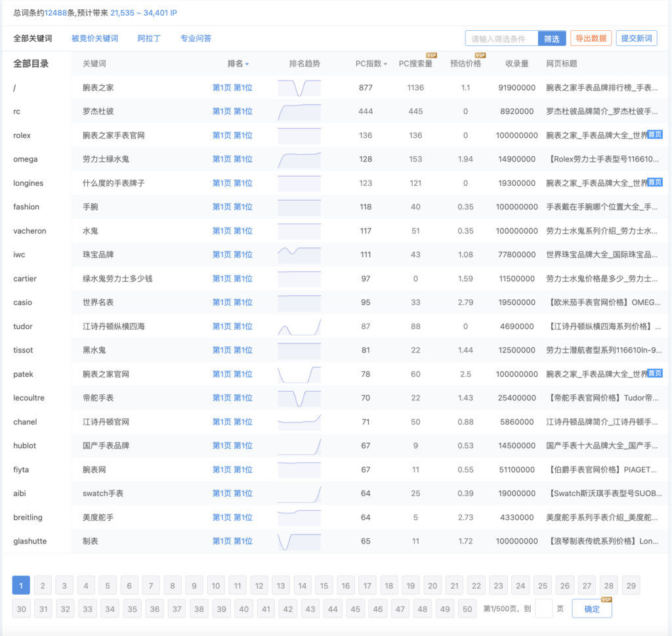This screenshot has width=672, height=636.
Task: Select the tudor directory
Action: point(23,326)
